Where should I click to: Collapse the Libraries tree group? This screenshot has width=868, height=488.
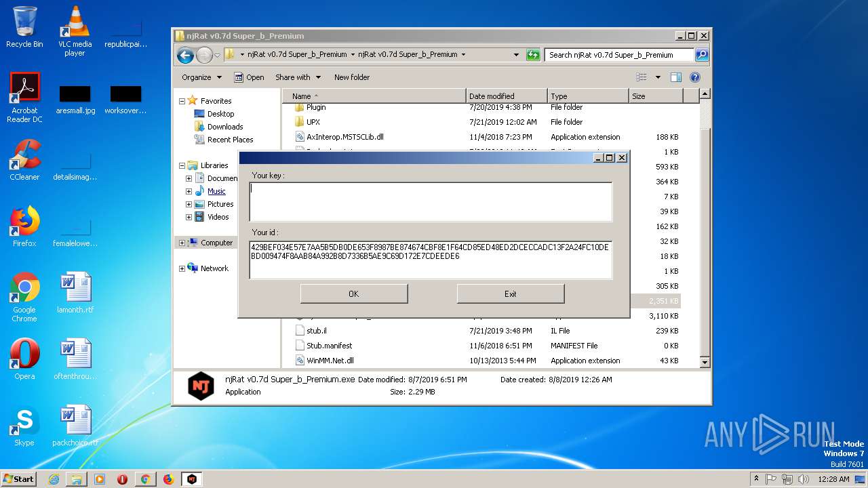point(182,165)
